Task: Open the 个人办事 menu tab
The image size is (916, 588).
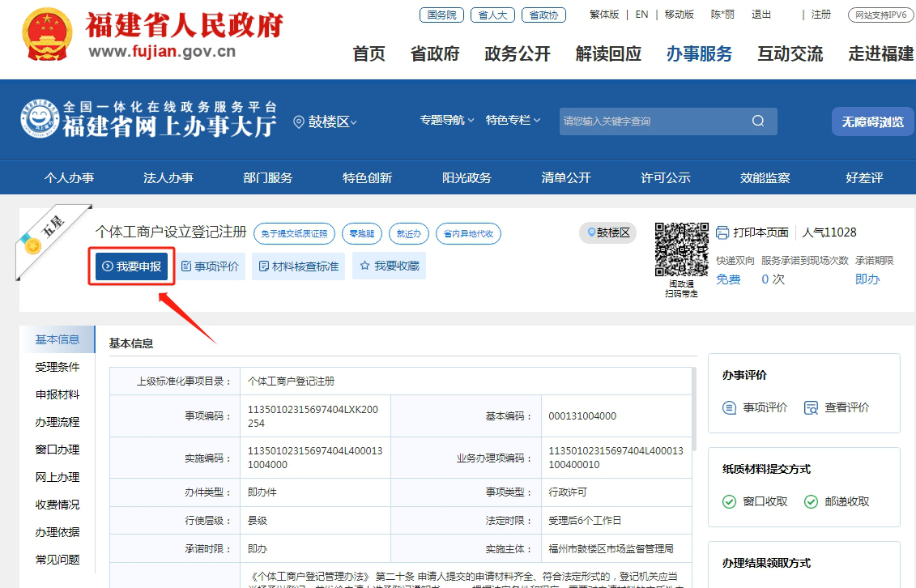Action: 69,178
